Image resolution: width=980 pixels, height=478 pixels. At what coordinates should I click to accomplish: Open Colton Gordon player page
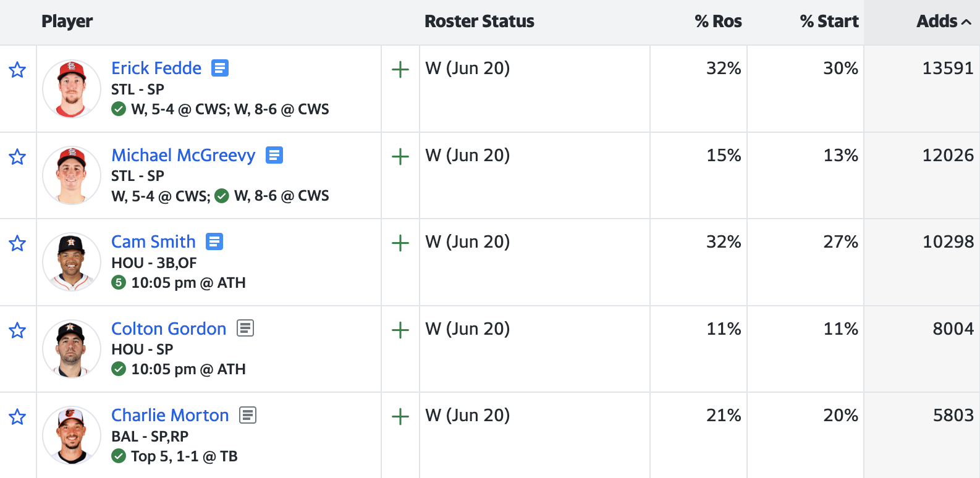[169, 329]
